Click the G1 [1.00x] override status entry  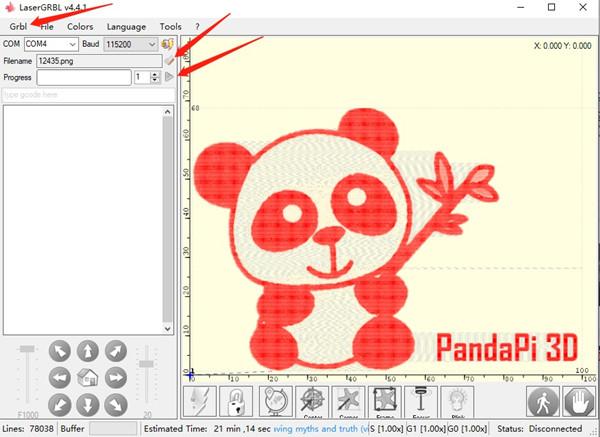click(426, 429)
